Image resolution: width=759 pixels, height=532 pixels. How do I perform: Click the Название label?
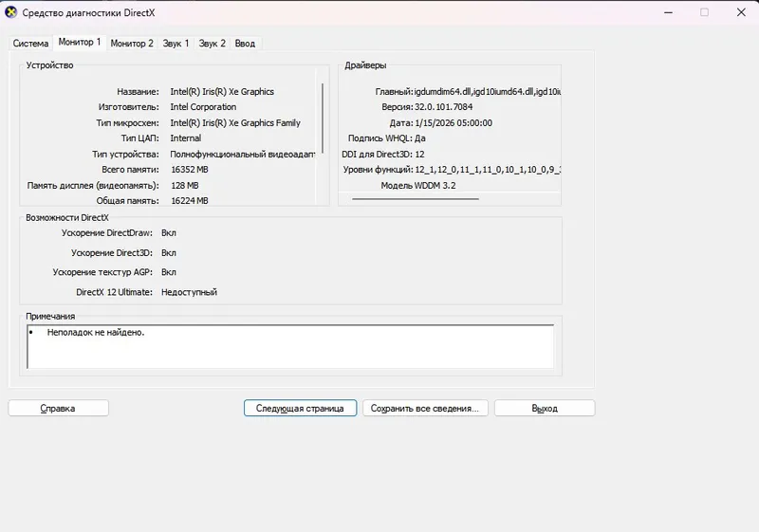tap(138, 91)
